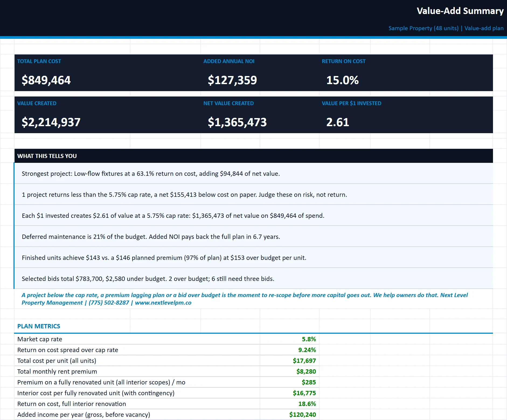Select the Total cost per unit (all units) label
The image size is (507, 420).
57,361
